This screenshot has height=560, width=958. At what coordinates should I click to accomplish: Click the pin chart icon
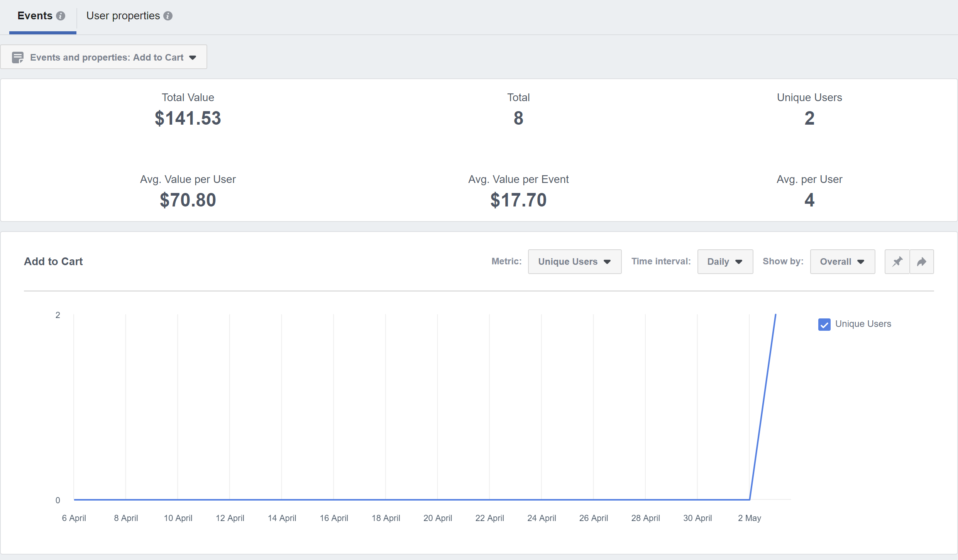point(897,262)
